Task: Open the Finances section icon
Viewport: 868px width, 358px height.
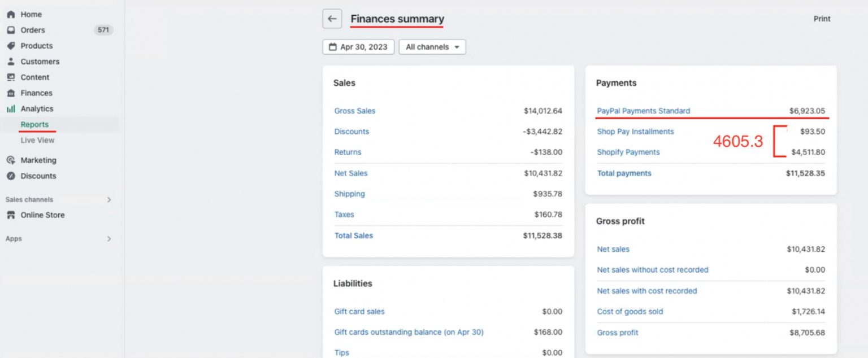Action: (12, 93)
